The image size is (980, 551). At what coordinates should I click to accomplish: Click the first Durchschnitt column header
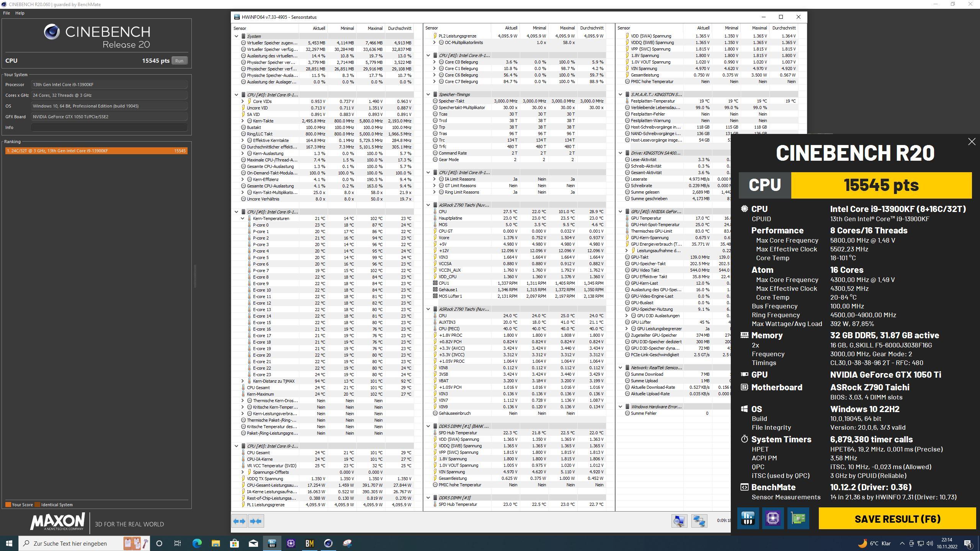[400, 28]
